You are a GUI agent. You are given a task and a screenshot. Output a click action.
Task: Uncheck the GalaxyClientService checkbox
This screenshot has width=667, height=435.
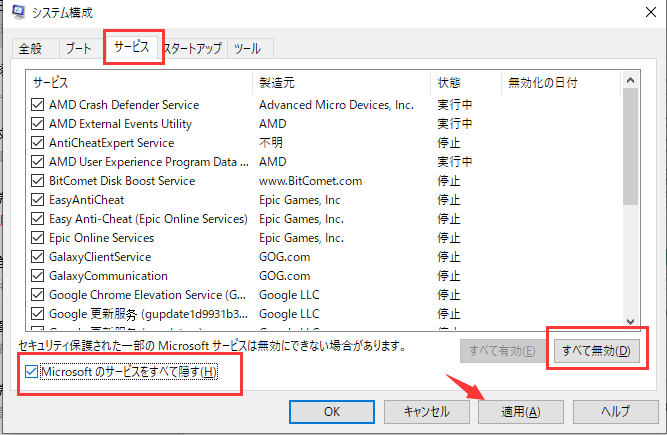(38, 257)
